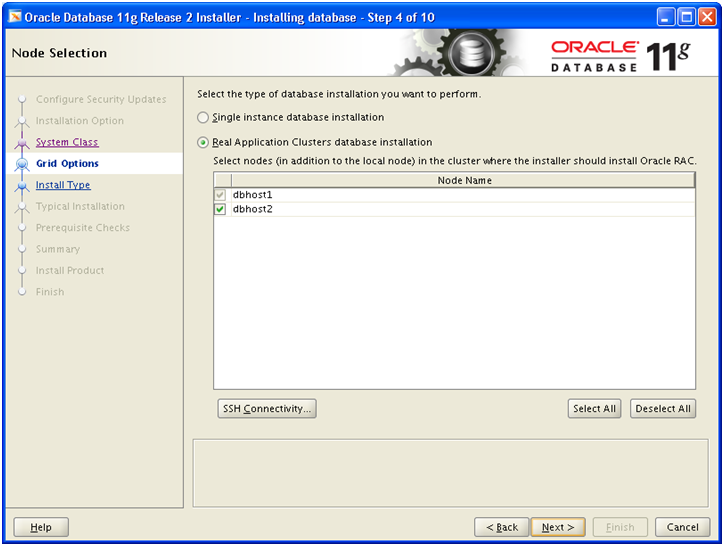Open the Install Type step link
The image size is (724, 546).
[63, 185]
